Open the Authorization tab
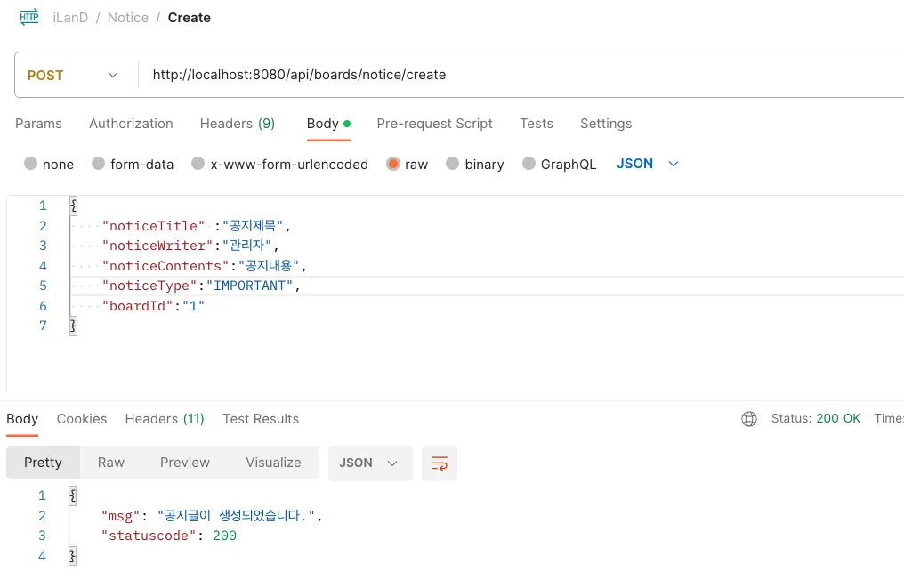Screen dimensions: 904x588 (131, 124)
